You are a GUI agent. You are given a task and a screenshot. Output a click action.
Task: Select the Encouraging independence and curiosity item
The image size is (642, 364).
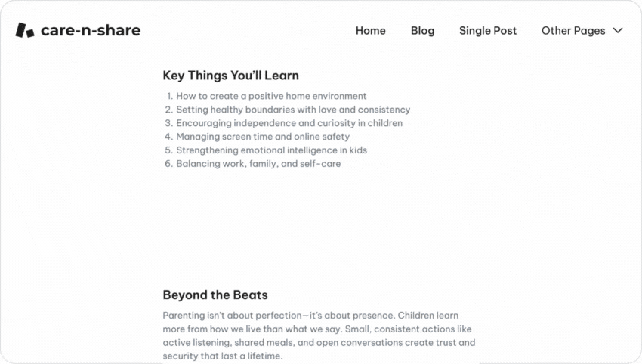click(289, 123)
